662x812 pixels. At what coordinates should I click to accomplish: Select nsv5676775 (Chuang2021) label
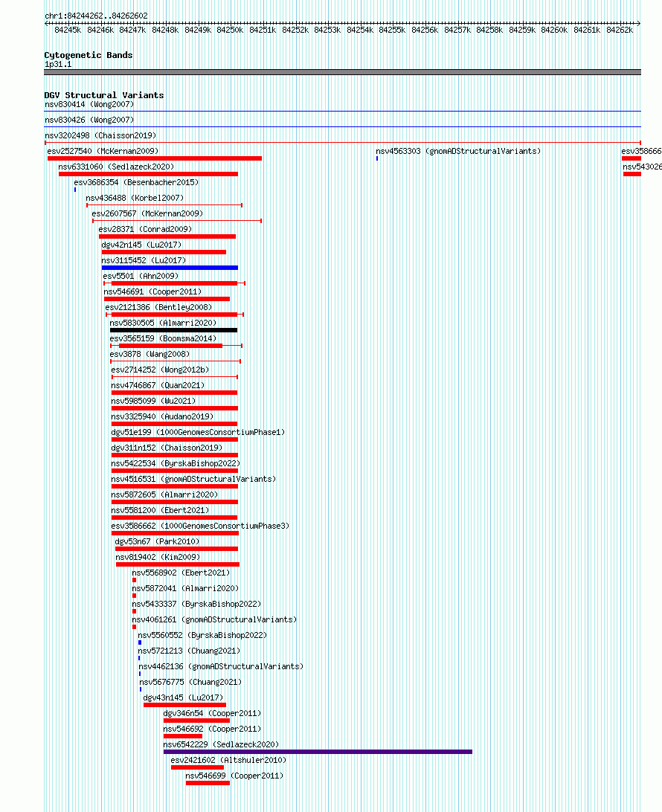190,682
